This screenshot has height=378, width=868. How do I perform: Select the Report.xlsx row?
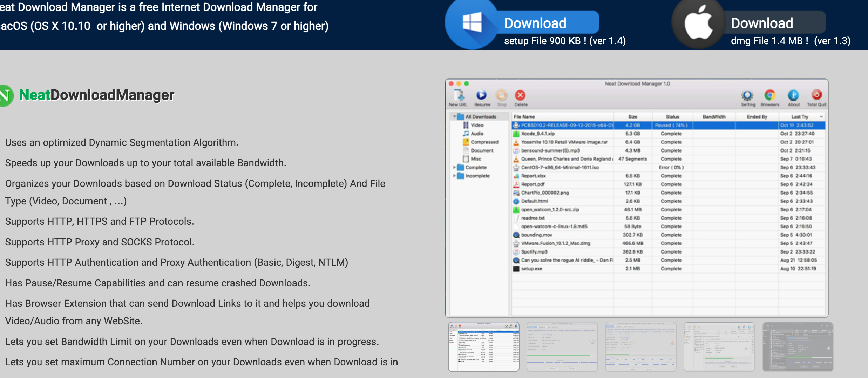[669, 176]
